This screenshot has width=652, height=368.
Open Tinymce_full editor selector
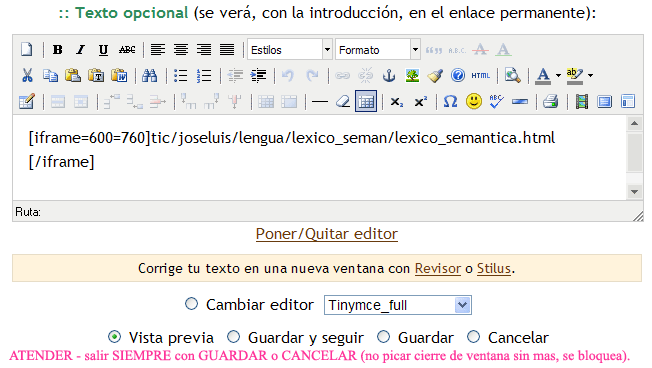pyautogui.click(x=398, y=305)
